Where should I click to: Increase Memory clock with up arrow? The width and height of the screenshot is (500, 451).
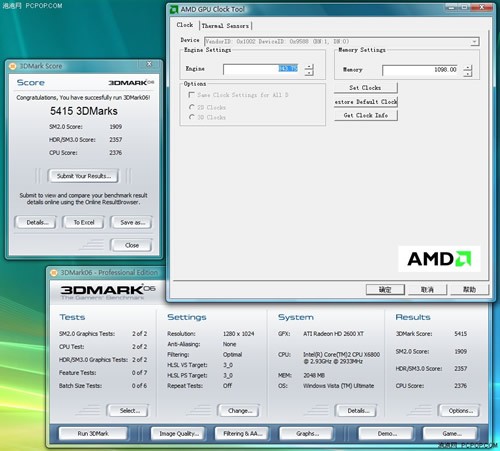(x=468, y=68)
